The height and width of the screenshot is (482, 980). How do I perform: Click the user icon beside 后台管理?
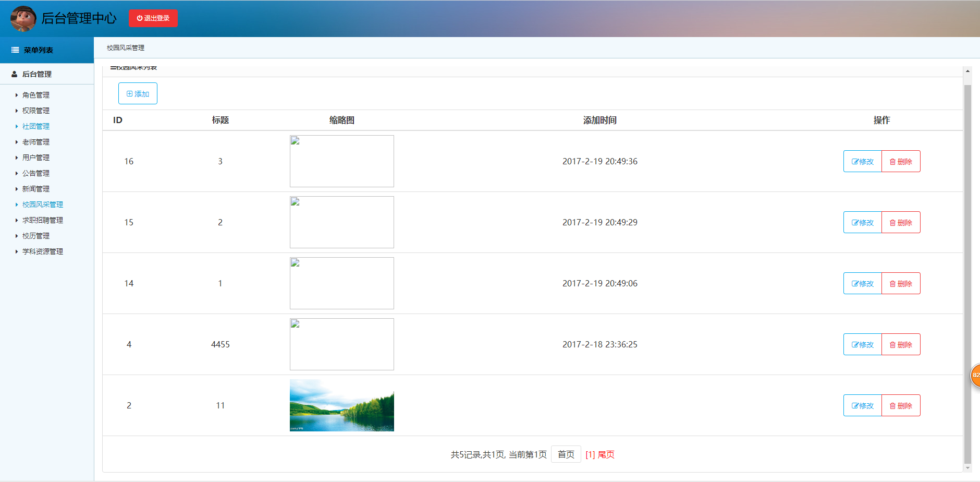pos(15,74)
